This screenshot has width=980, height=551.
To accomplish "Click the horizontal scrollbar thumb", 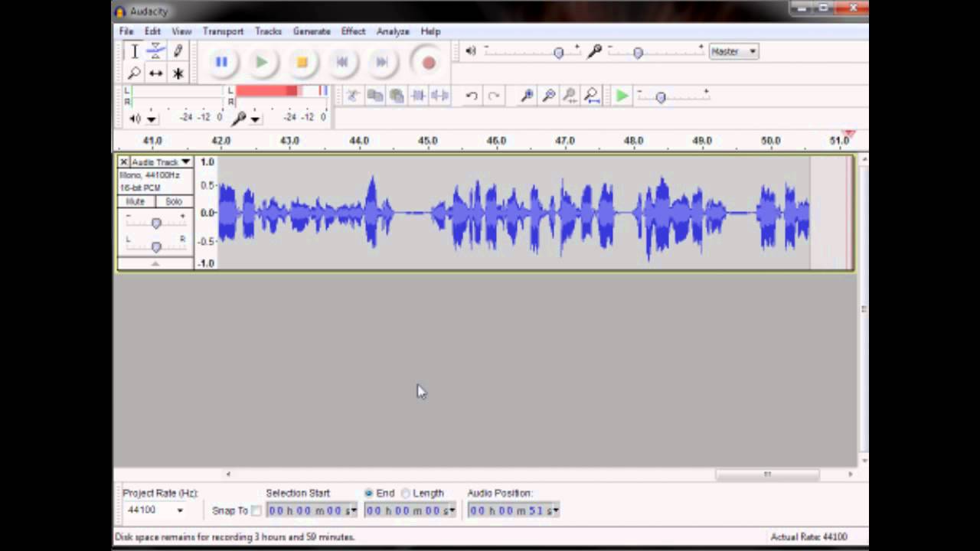I will (x=767, y=474).
